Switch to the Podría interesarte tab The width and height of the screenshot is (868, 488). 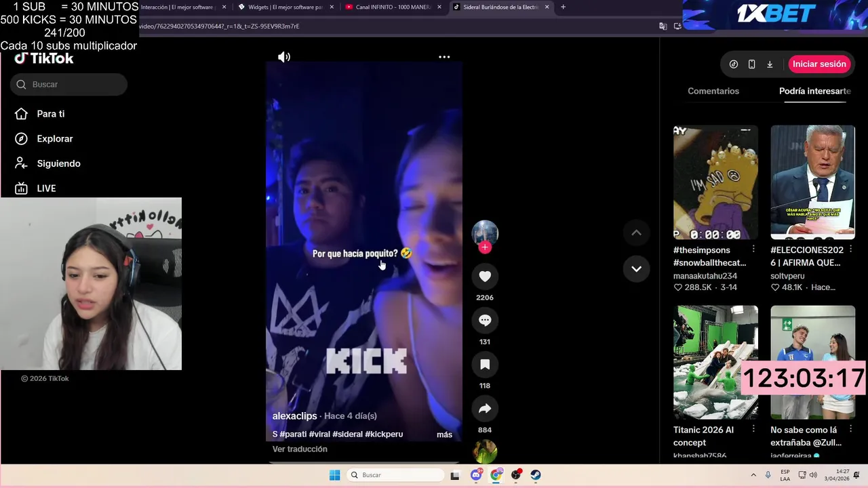coord(815,91)
